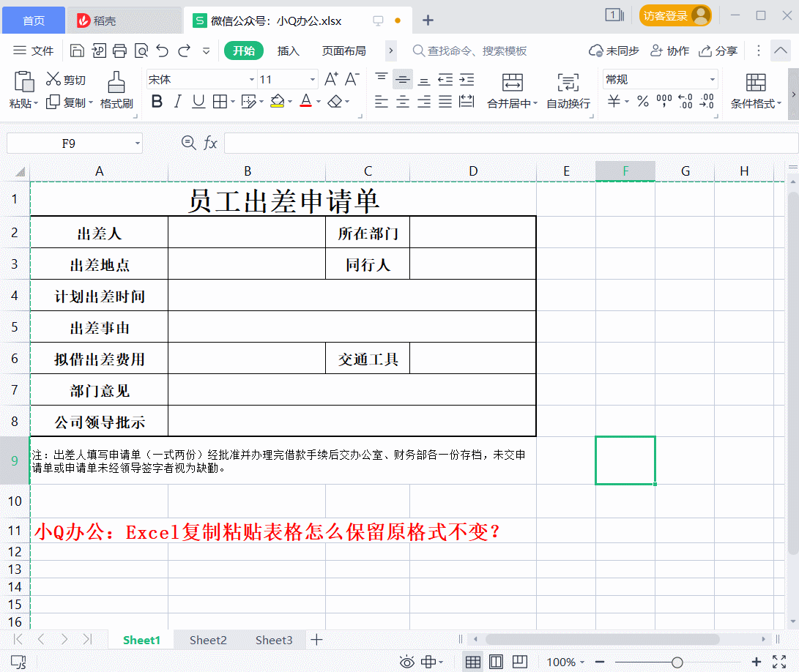799x672 pixels.
Task: Switch to the Sheet2 worksheet tab
Action: pos(207,639)
